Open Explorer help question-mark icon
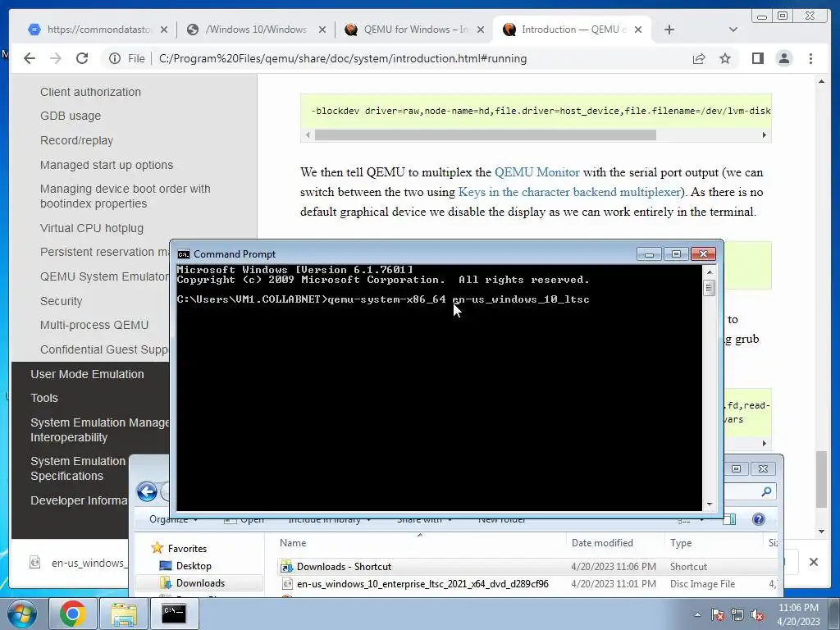The width and height of the screenshot is (840, 630). coord(758,519)
